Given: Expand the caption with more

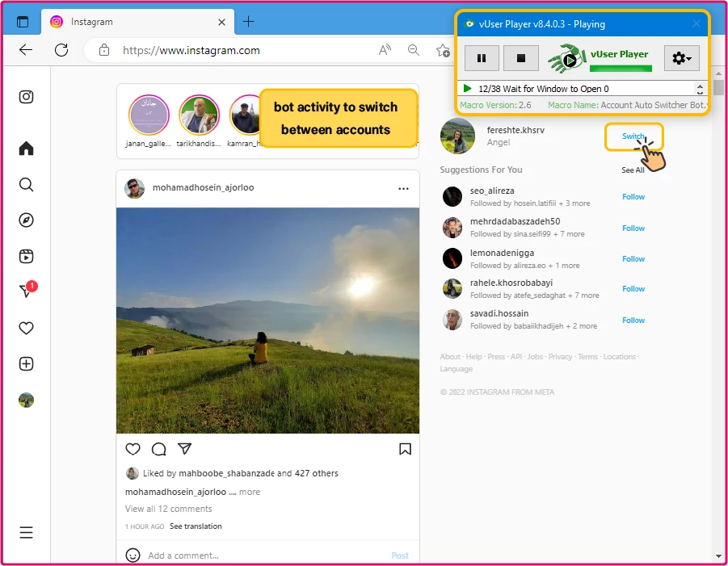Looking at the screenshot, I should 250,492.
